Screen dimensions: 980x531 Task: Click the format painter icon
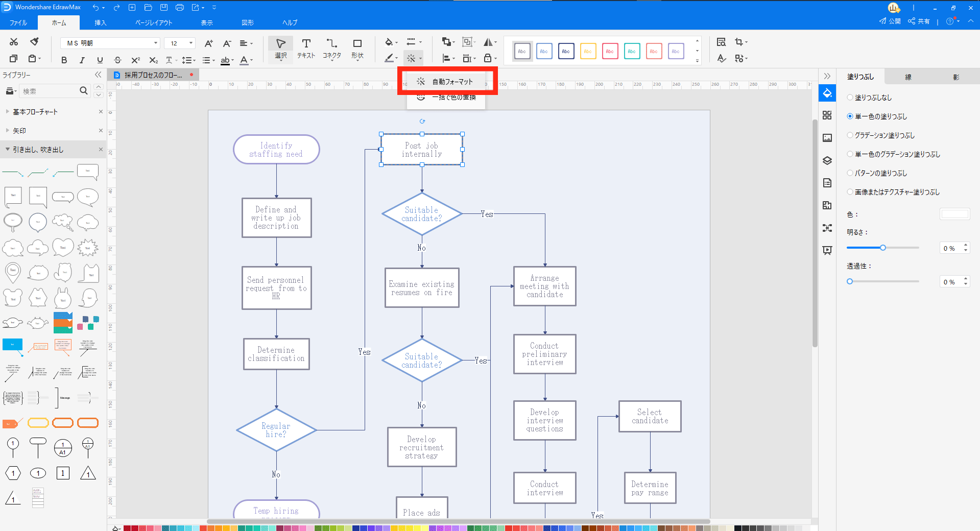pos(34,42)
